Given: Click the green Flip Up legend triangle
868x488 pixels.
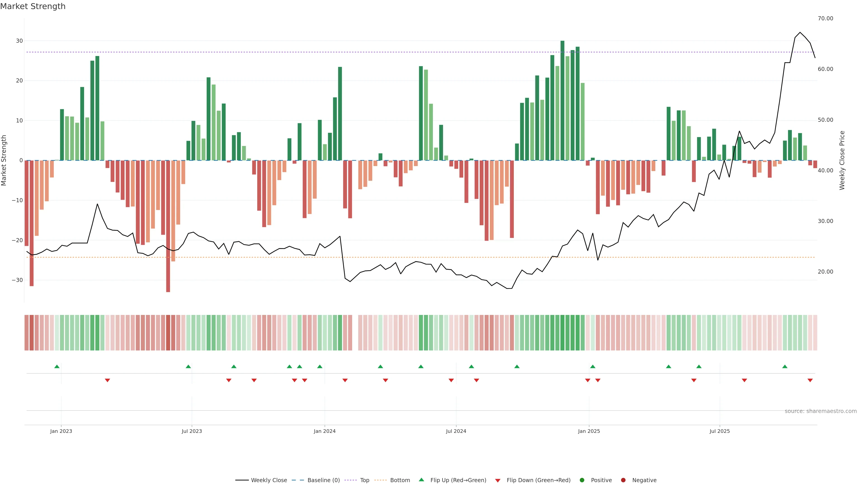Looking at the screenshot, I should [x=421, y=480].
